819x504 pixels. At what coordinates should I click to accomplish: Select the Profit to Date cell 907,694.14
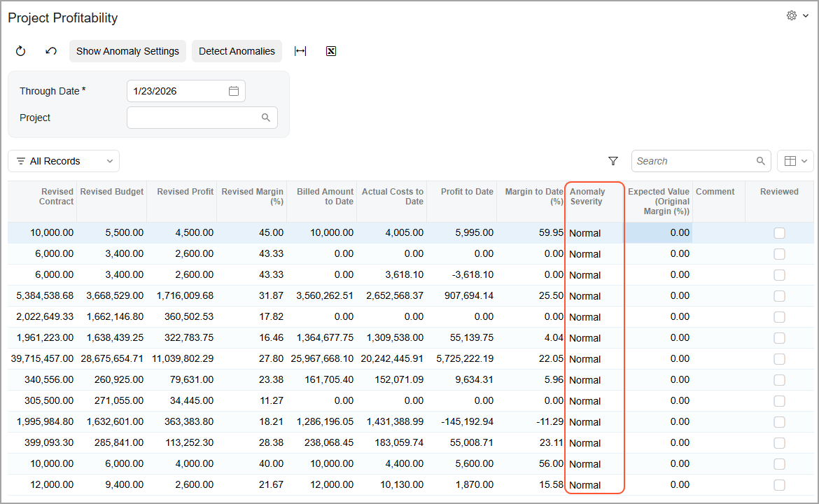point(462,295)
